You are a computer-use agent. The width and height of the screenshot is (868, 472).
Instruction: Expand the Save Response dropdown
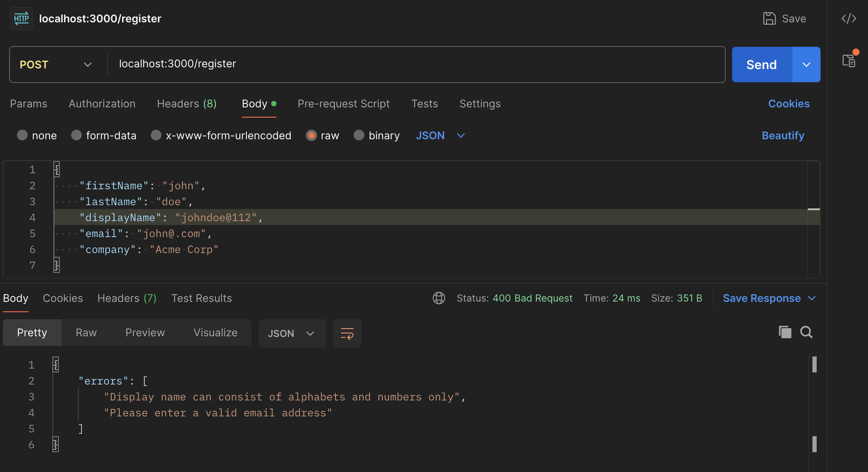pos(812,298)
